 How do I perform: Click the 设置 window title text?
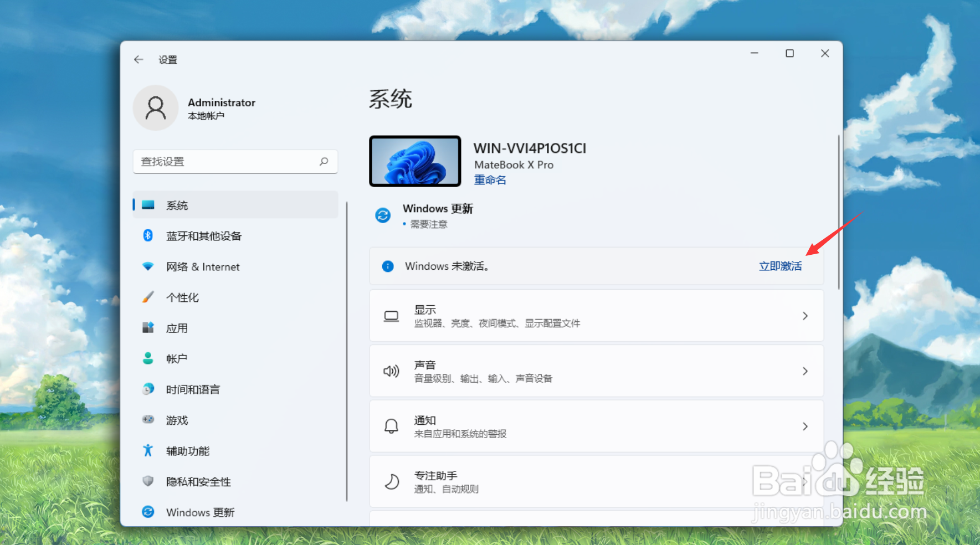[x=168, y=60]
